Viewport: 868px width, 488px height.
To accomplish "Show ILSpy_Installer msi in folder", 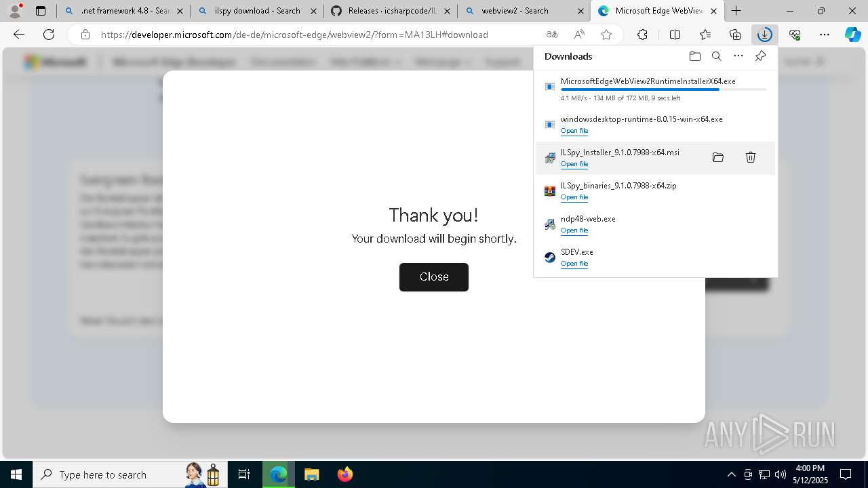I will (718, 157).
